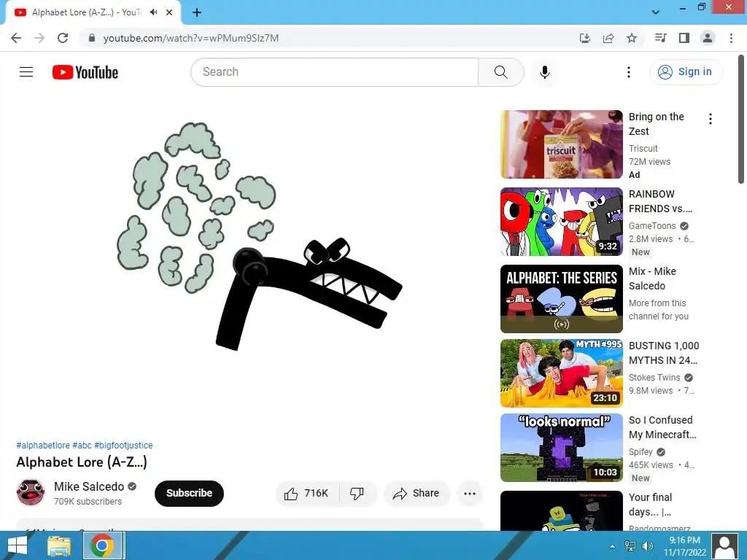This screenshot has height=560, width=747.
Task: Go back with browser back arrow
Action: coord(16,38)
